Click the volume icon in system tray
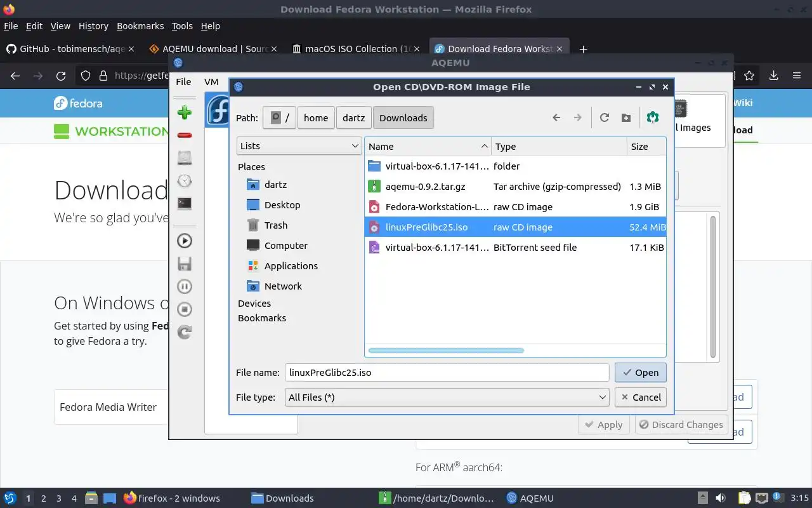Screen dimensions: 812x508 click(x=721, y=498)
